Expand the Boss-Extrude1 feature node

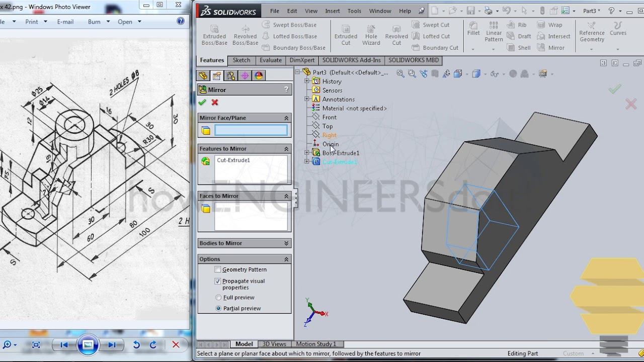click(307, 152)
